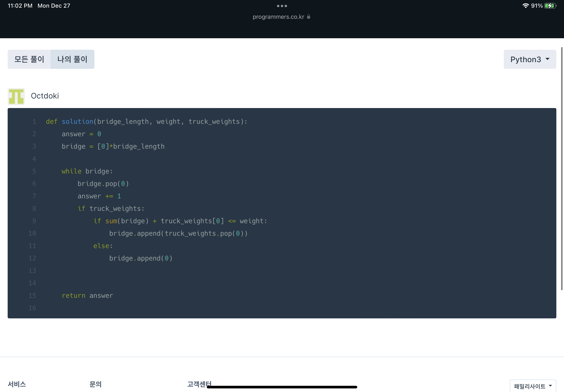Tap the Python3 dropdown caret arrow

tap(548, 59)
